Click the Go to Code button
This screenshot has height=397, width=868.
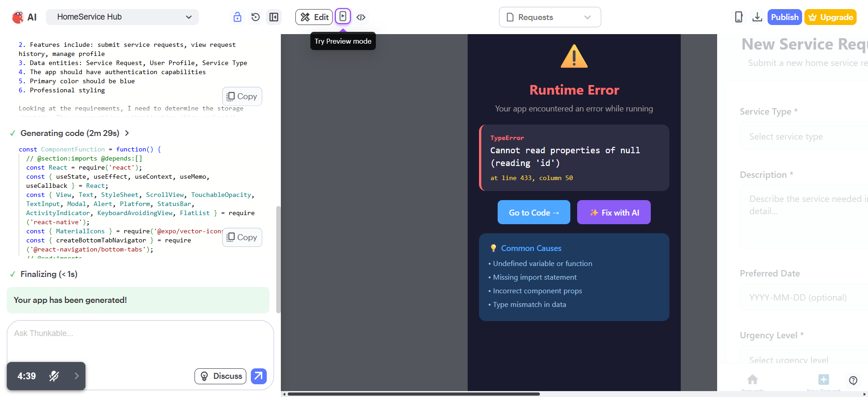534,212
